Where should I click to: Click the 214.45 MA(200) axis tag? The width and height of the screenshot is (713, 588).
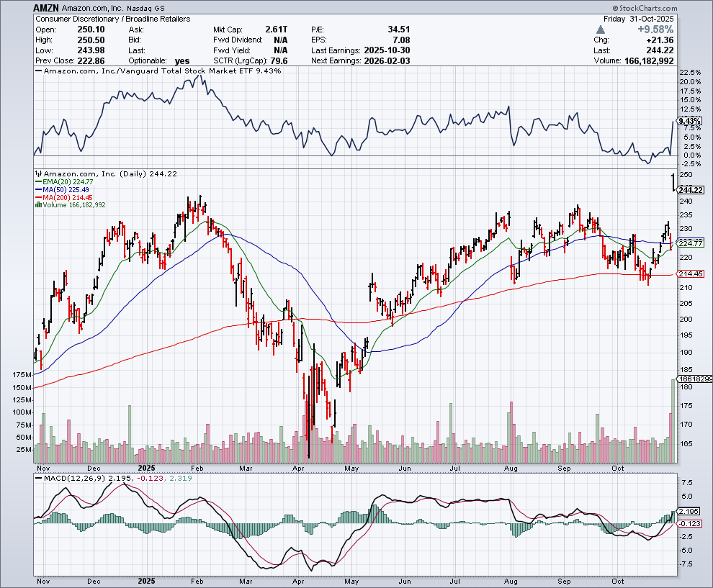point(691,273)
